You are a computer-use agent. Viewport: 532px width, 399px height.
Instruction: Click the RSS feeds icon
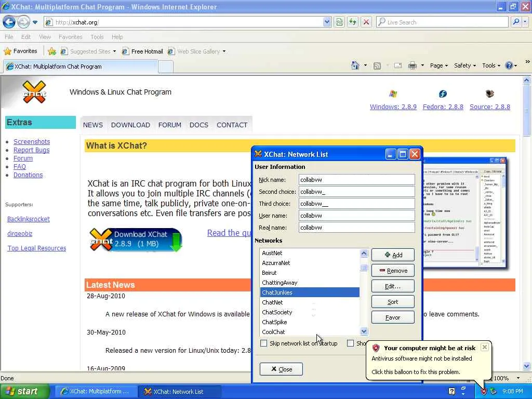click(x=377, y=66)
